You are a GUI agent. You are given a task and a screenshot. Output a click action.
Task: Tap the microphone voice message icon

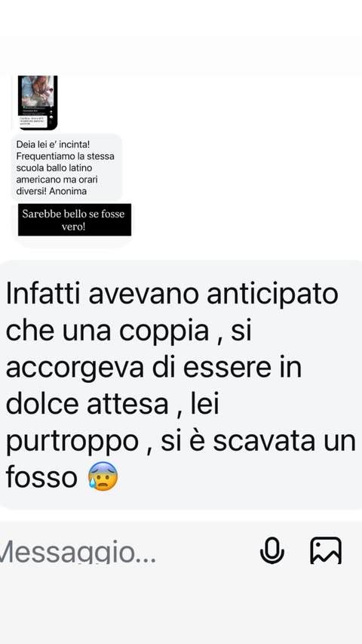coord(272,550)
